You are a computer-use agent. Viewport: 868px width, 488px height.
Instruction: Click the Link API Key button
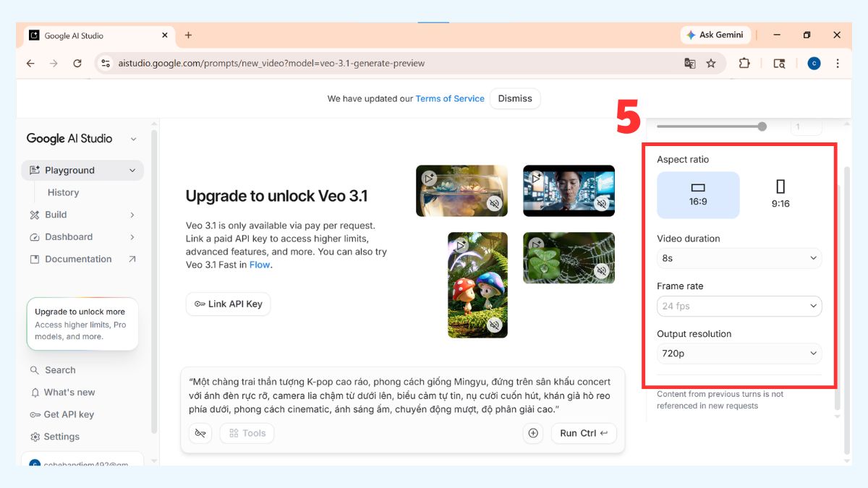pyautogui.click(x=228, y=304)
